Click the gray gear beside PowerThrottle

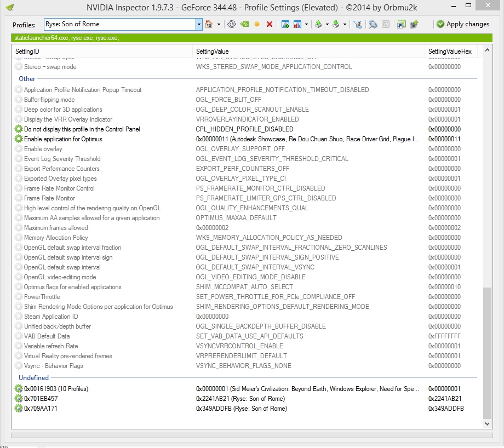(x=19, y=297)
